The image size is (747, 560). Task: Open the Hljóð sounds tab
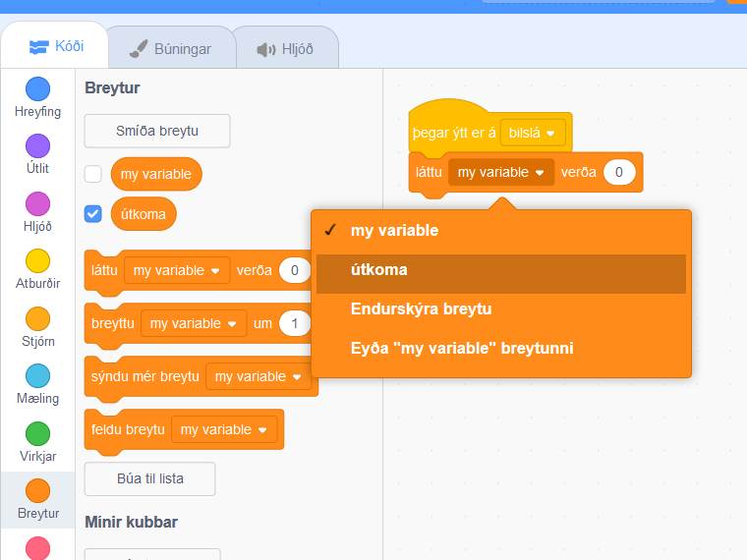tap(284, 48)
